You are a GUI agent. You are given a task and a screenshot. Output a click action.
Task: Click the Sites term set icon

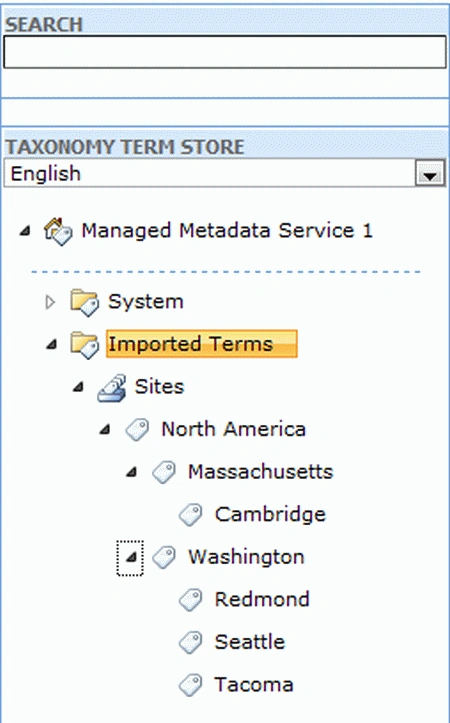click(x=112, y=387)
